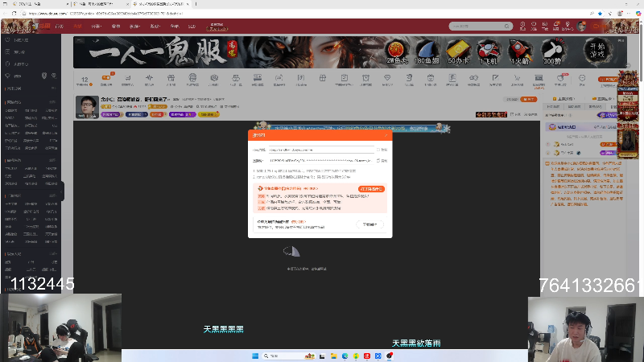The image size is (644, 362).
Task: Click the orange camera go-live button in header
Action: tap(600, 27)
